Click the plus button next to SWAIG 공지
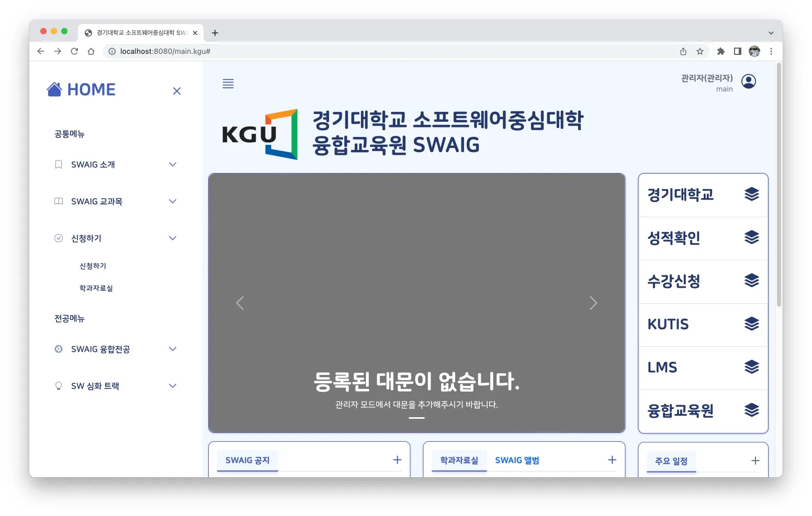This screenshot has width=812, height=516. click(x=397, y=460)
